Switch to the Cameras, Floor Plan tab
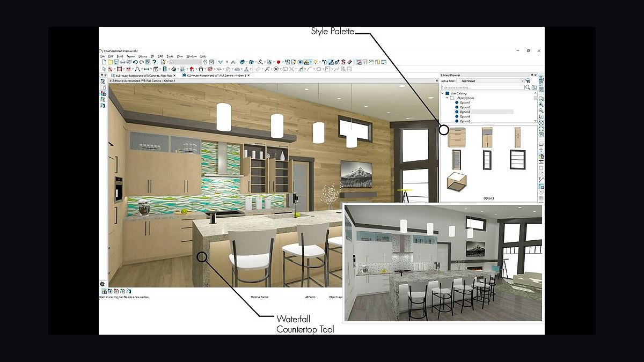This screenshot has width=644, height=362. [141, 76]
